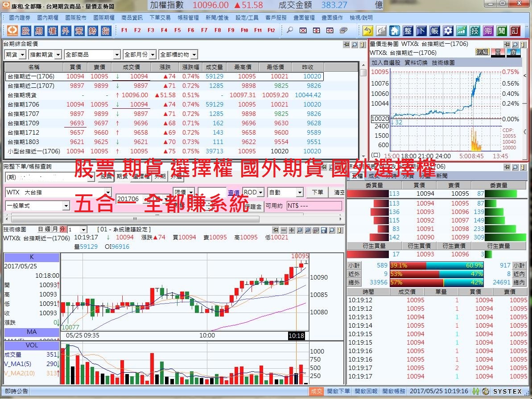The width and height of the screenshot is (532, 399).
Task: Click the limit price input field
Action: (212, 193)
